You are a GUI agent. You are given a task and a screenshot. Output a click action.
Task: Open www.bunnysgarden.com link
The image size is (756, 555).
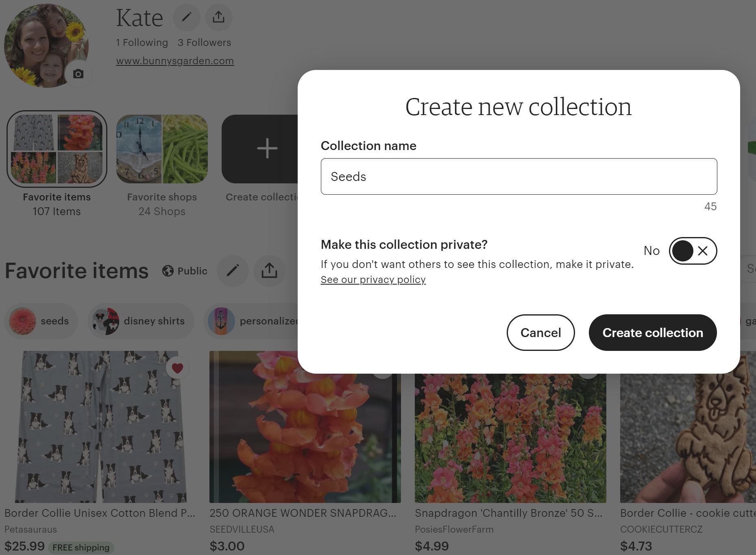tap(175, 61)
